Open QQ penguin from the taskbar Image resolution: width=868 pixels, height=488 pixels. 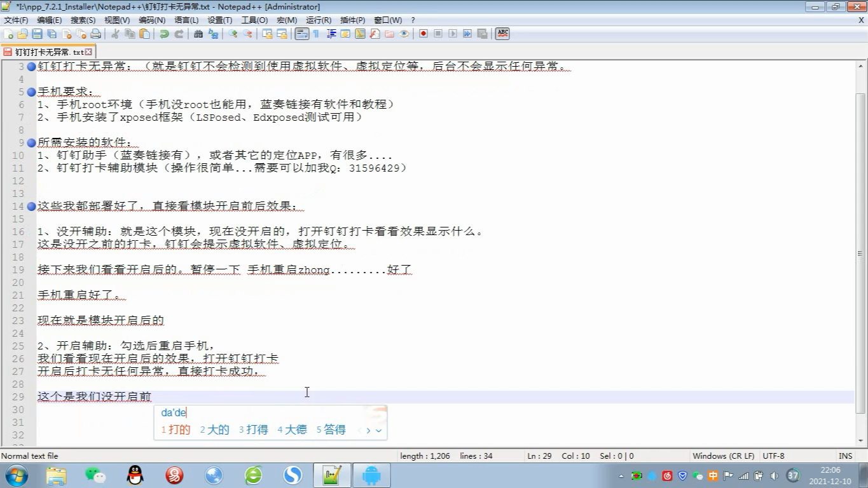135,475
